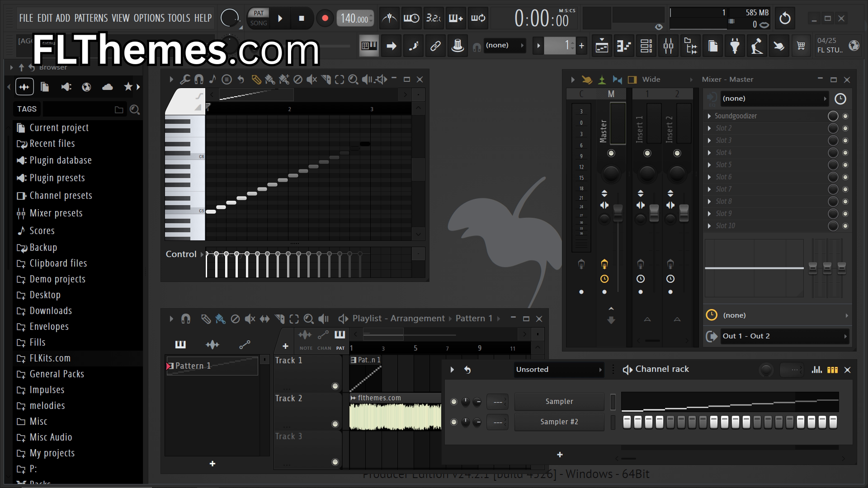868x488 pixels.
Task: Open the channel rack view icon in toolbar
Action: click(x=646, y=46)
